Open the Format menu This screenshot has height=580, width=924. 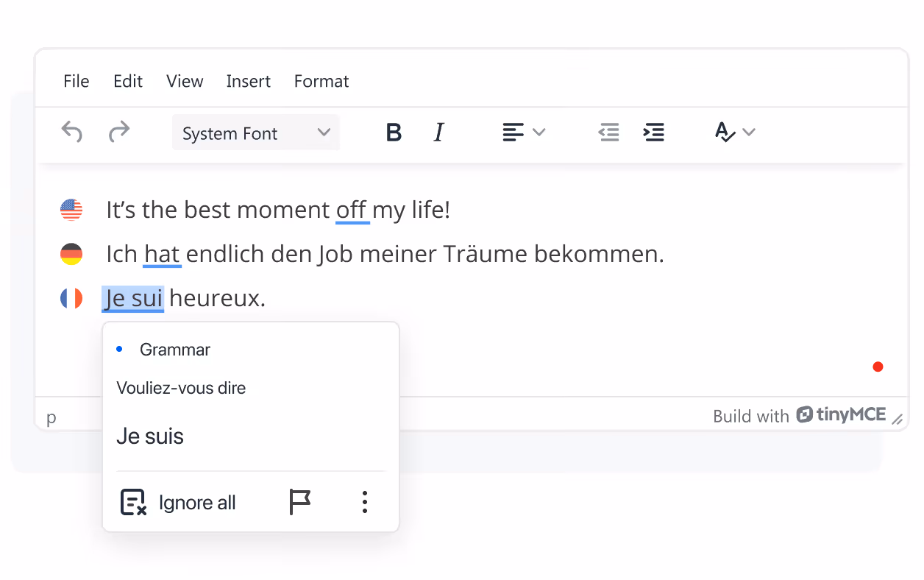[x=321, y=81]
